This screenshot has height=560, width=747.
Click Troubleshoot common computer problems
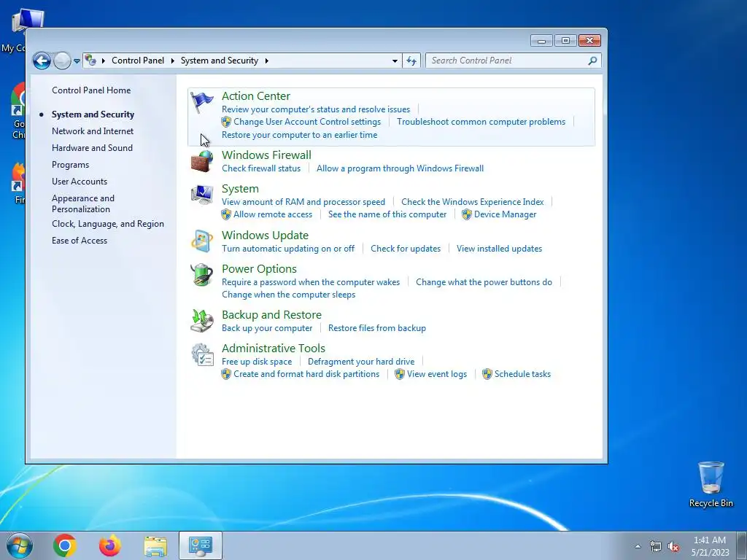point(481,122)
